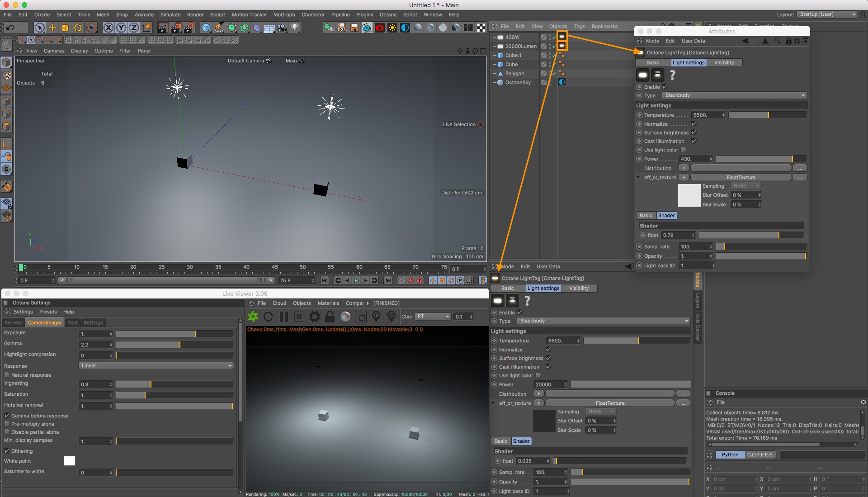Click the FloatTexture button in lower panel
The width and height of the screenshot is (868, 497).
[610, 403]
